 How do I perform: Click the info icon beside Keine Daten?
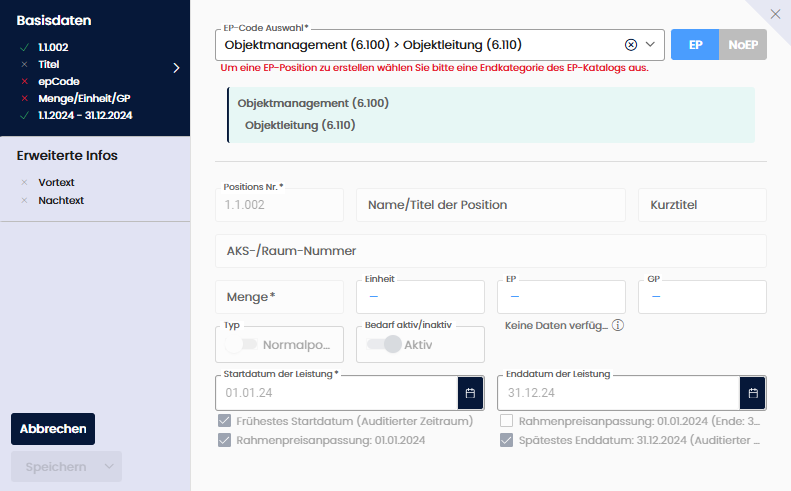(618, 325)
